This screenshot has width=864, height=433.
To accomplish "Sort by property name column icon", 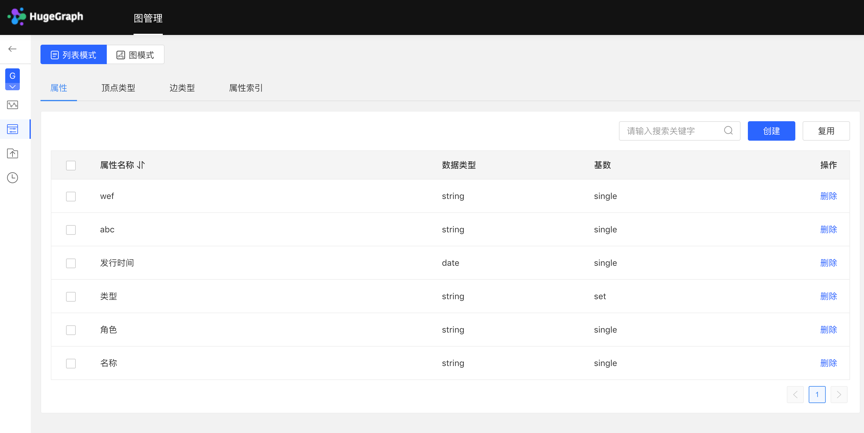I will [141, 165].
